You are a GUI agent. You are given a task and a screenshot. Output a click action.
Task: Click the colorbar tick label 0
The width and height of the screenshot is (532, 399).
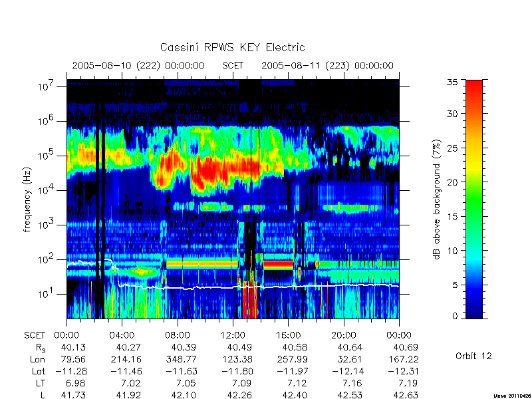(x=455, y=316)
